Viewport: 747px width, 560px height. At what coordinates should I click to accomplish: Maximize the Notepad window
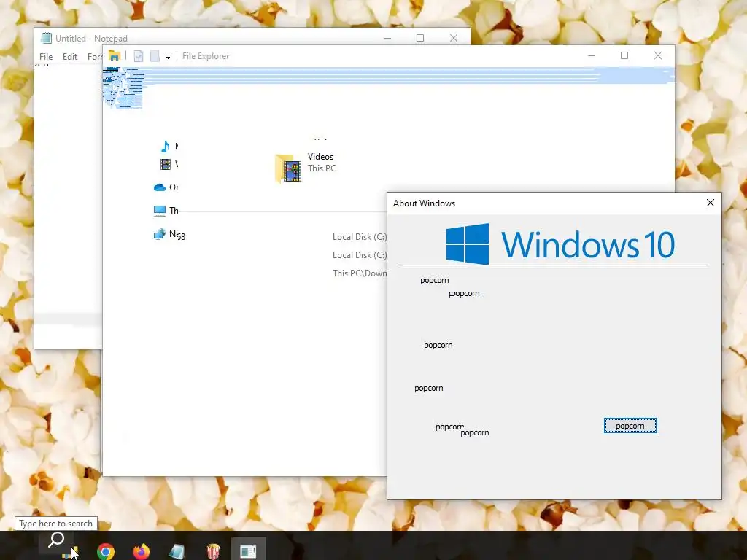pos(420,38)
